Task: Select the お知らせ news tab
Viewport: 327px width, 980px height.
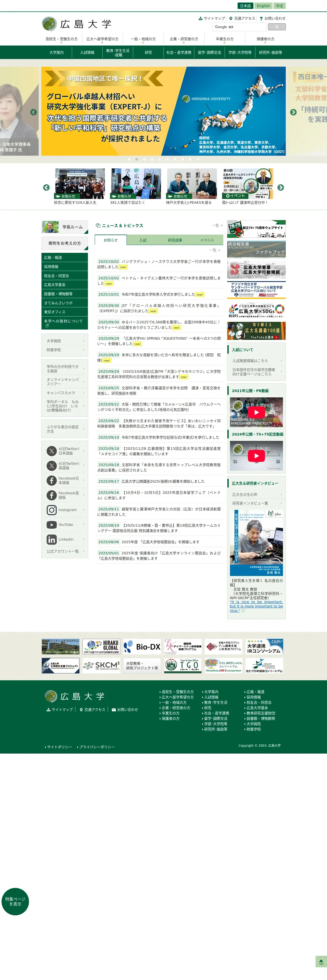Action: pyautogui.click(x=111, y=240)
